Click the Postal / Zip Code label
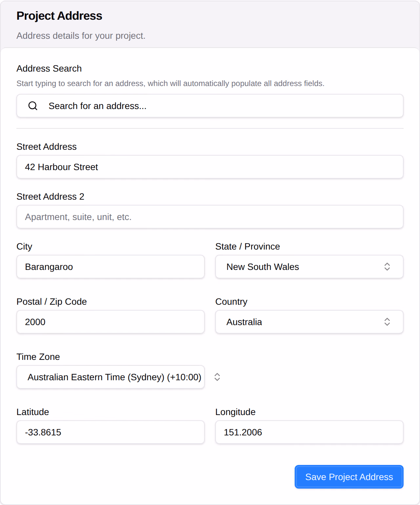Viewport: 420px width, 505px height. pos(52,301)
